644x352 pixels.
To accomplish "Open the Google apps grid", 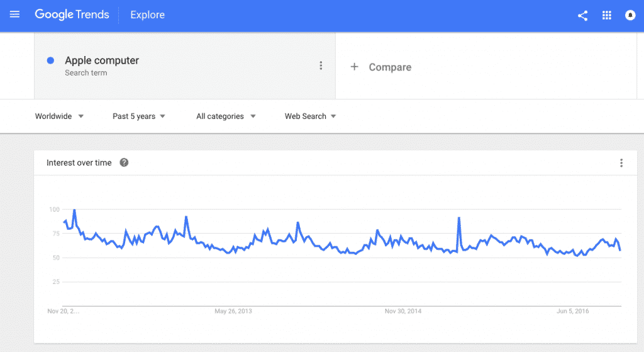I will click(x=607, y=15).
